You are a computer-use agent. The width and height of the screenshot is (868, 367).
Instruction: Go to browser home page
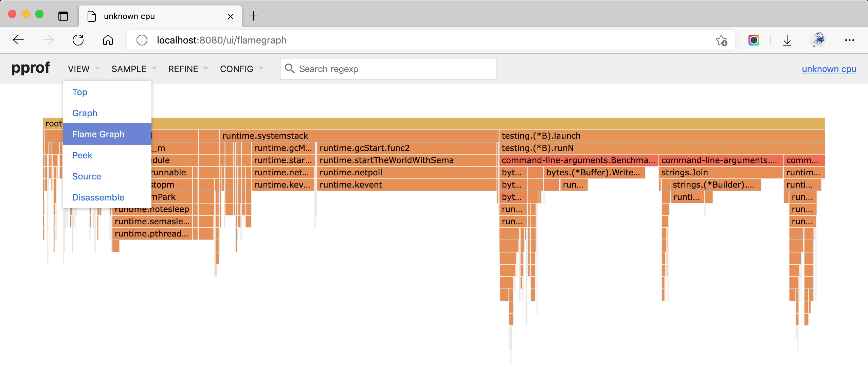(x=108, y=40)
